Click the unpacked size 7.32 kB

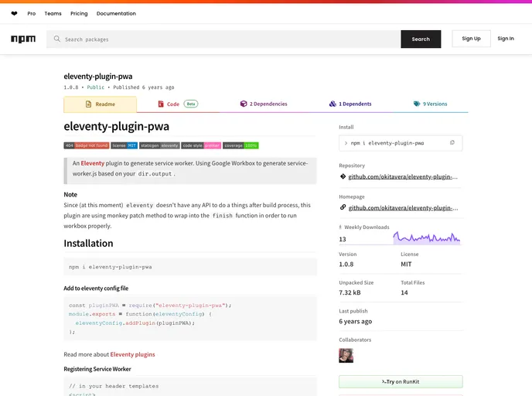(350, 292)
